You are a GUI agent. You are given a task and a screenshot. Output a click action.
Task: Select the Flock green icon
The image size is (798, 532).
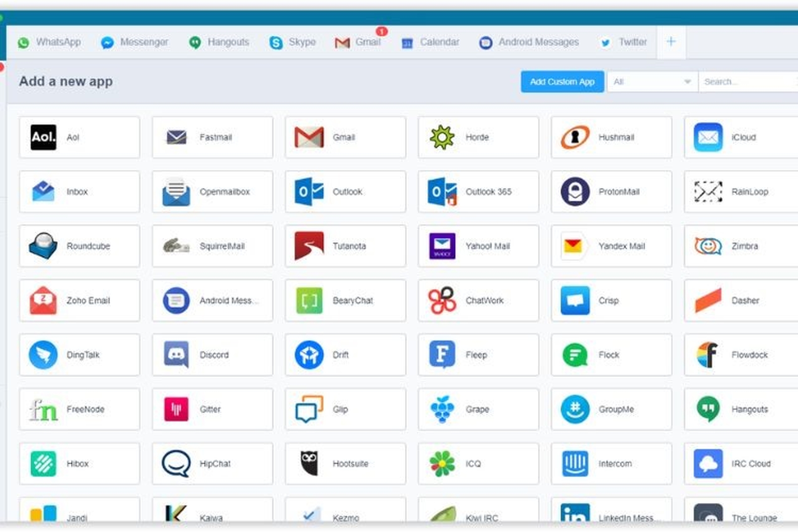coord(575,355)
